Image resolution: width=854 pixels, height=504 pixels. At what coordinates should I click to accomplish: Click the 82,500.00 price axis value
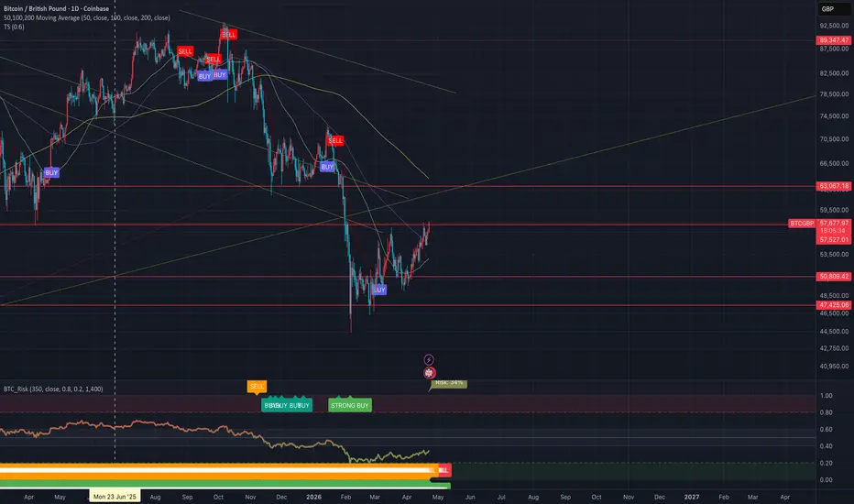834,73
